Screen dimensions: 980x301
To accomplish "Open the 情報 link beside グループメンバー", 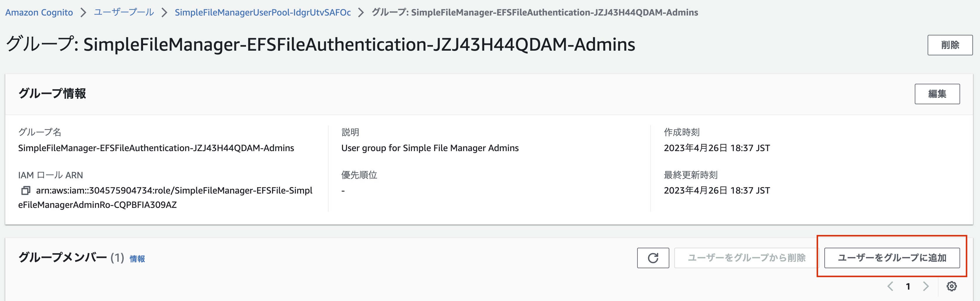I will (x=137, y=259).
